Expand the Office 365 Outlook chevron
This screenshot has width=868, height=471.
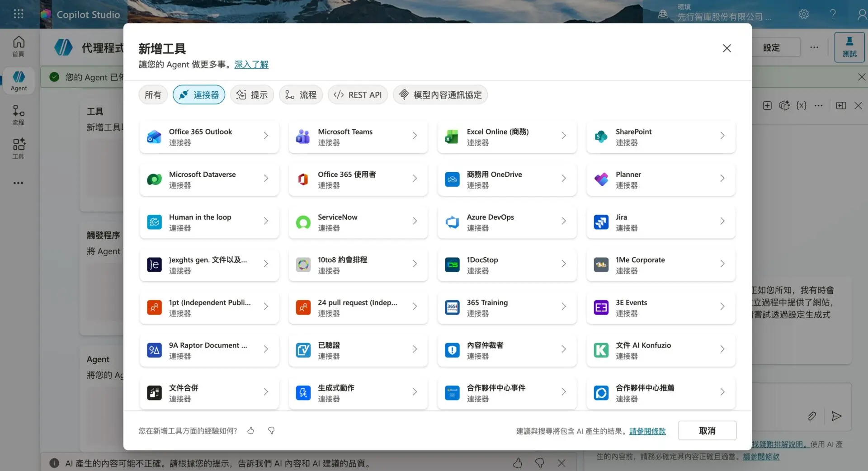266,136
